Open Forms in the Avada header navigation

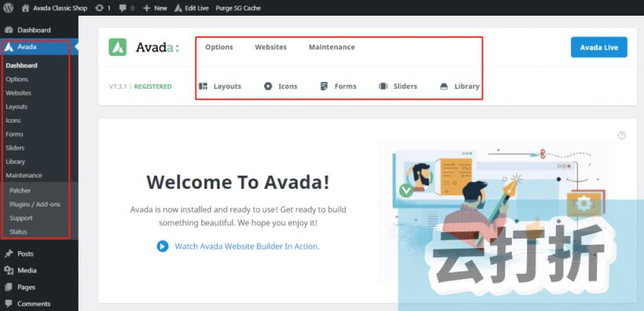[338, 87]
